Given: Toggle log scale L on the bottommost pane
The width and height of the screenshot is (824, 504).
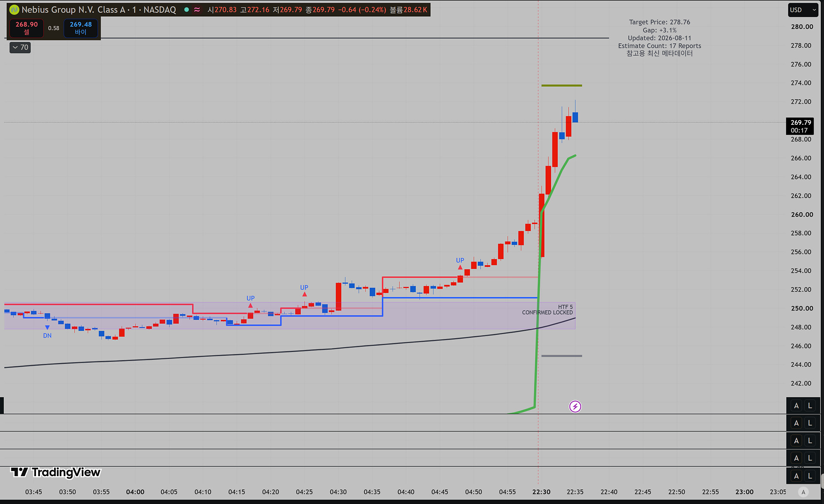Looking at the screenshot, I should tap(810, 476).
